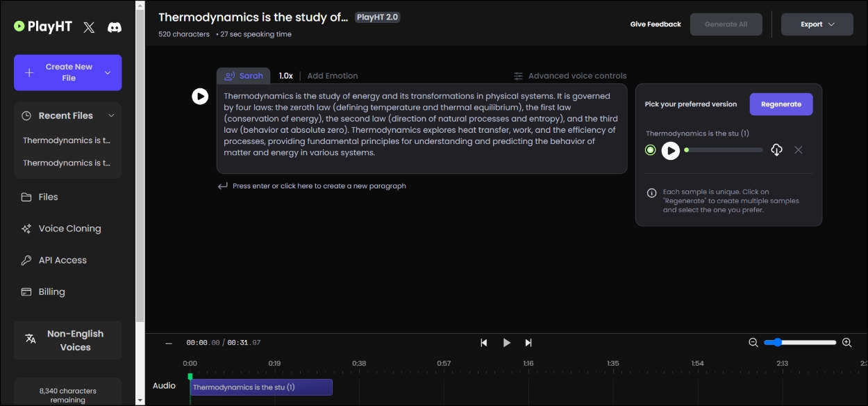
Task: Skip to the end of timeline
Action: 528,343
